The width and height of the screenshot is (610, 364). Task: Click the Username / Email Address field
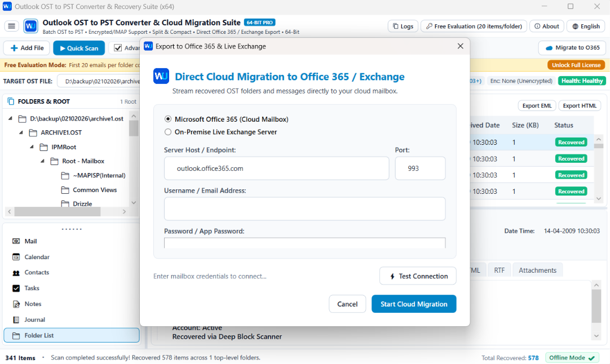(x=304, y=209)
